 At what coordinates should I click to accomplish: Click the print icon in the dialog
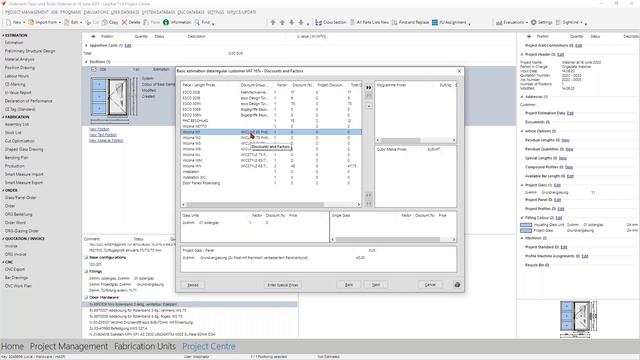tap(457, 284)
